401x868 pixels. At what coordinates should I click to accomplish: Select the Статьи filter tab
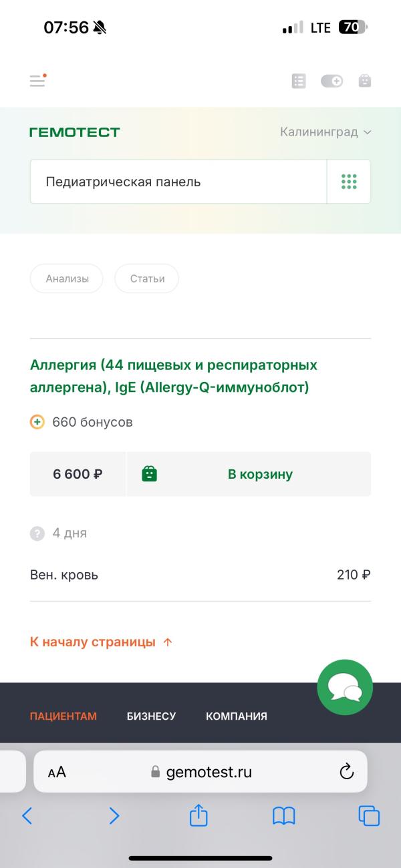(x=147, y=278)
